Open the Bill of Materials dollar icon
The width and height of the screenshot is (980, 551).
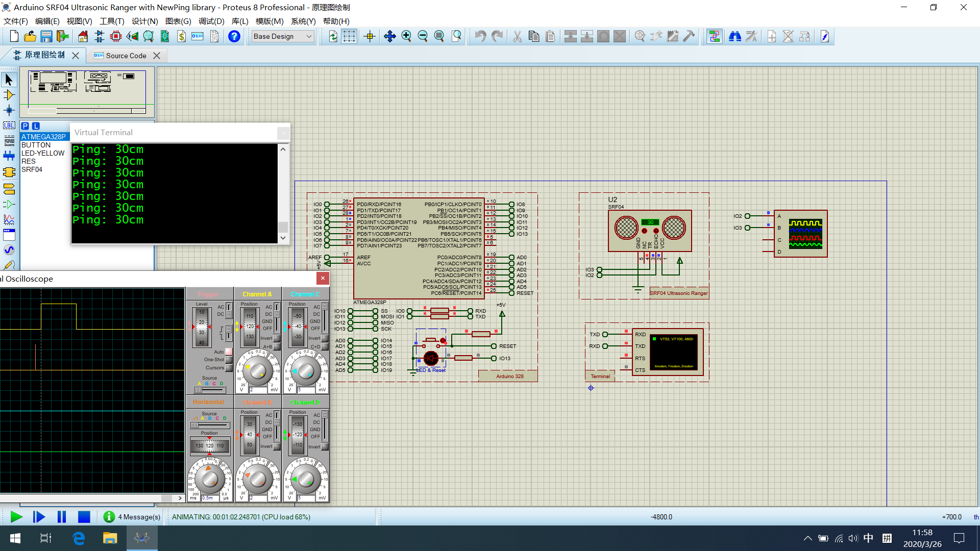(181, 36)
